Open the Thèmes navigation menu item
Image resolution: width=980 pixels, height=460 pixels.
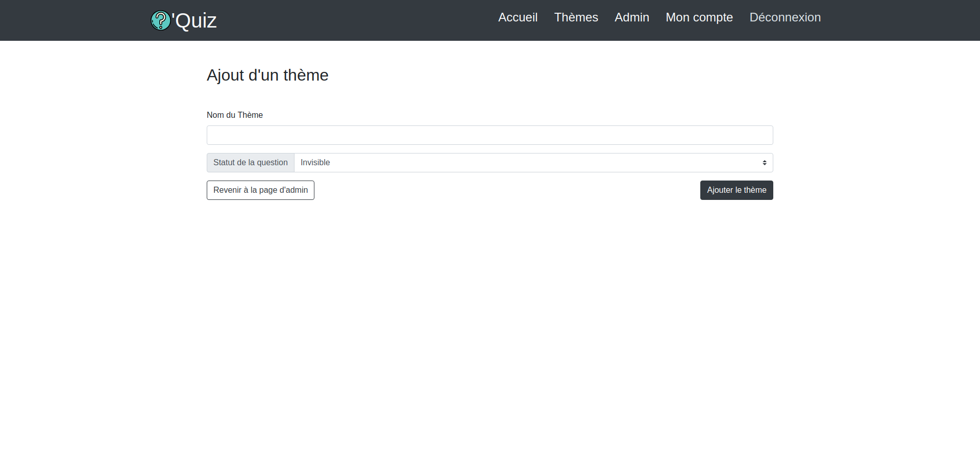click(576, 17)
